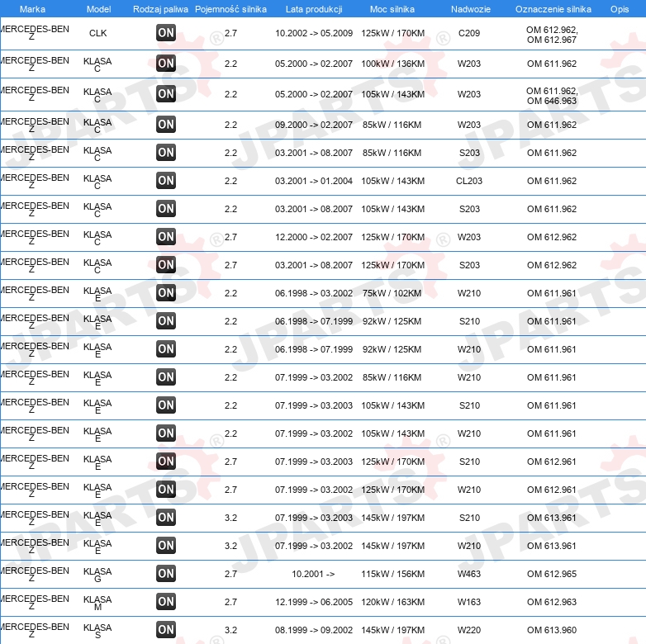Click the C209 body cell
This screenshot has width=646, height=644.
click(x=469, y=33)
